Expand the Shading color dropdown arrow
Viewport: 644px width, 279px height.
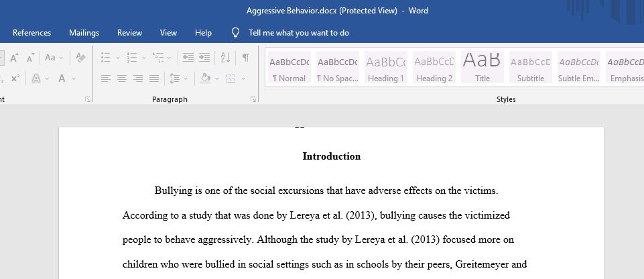[217, 78]
